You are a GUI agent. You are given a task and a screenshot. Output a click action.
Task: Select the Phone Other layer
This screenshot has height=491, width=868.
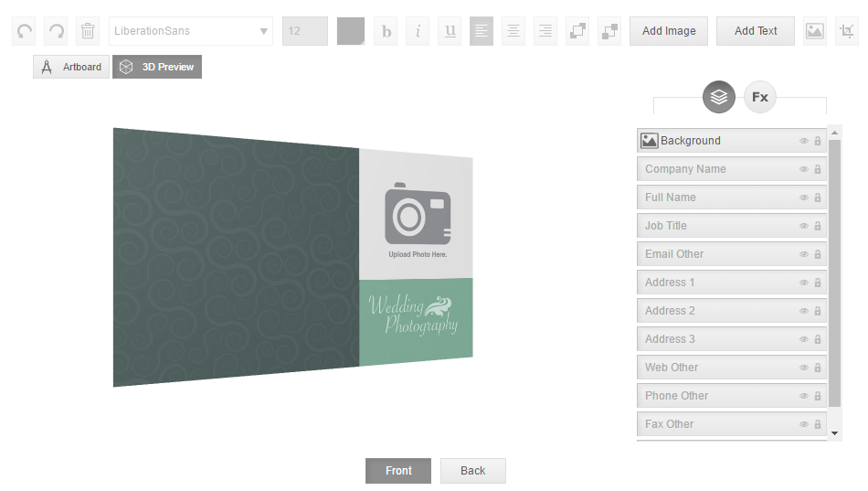(x=732, y=396)
